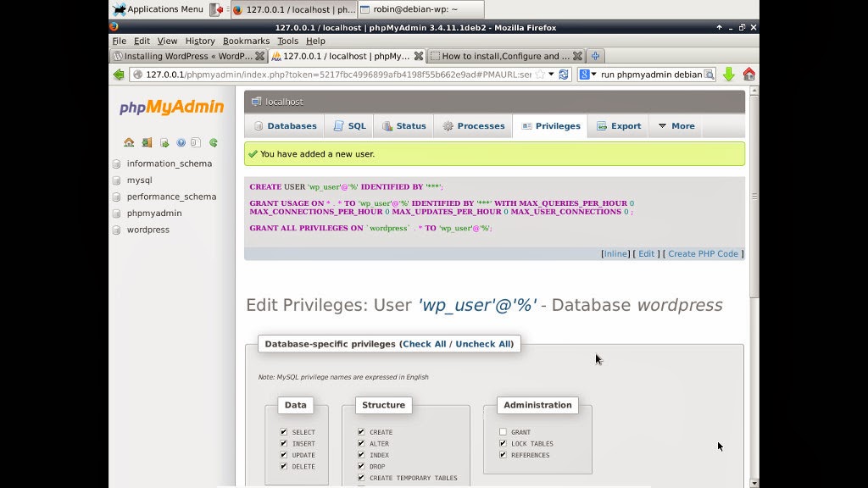Image resolution: width=868 pixels, height=488 pixels.
Task: Uncheck the LOCK TABLES privilege
Action: (504, 443)
